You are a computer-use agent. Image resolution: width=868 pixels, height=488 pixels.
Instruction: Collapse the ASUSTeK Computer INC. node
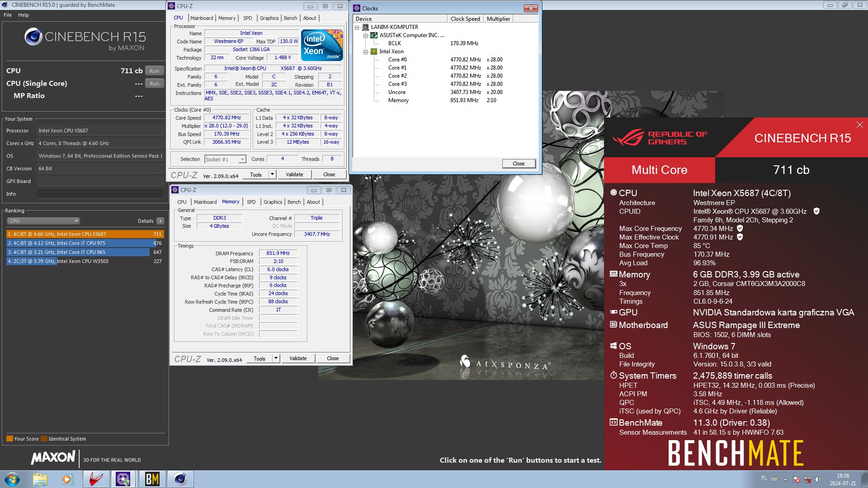click(365, 35)
